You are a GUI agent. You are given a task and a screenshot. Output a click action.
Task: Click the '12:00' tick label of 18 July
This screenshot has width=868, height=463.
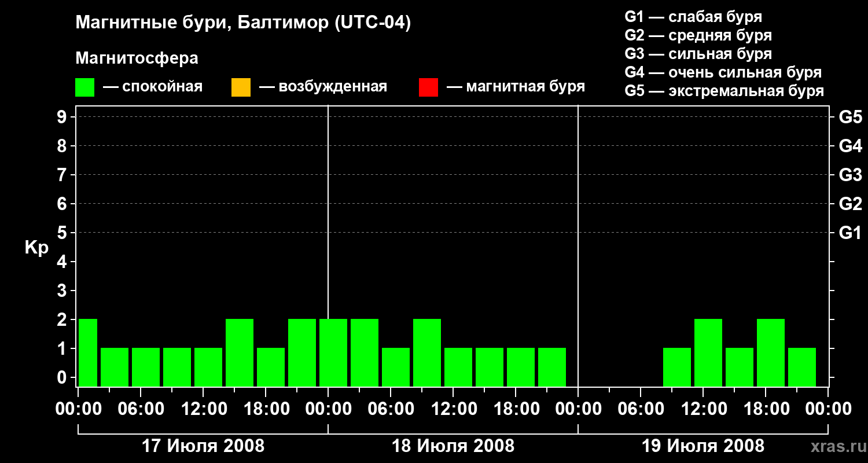pyautogui.click(x=453, y=409)
